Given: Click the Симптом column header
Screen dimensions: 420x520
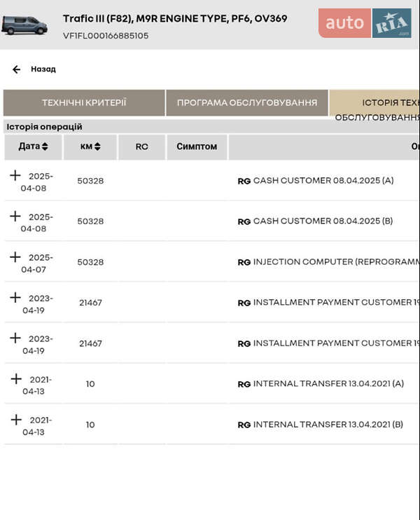Looking at the screenshot, I should [x=197, y=146].
